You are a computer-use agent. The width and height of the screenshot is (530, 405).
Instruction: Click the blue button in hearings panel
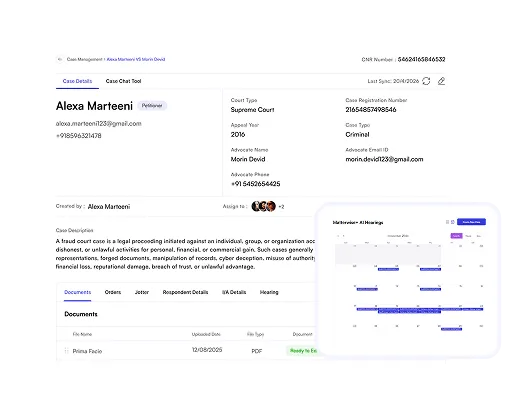pos(472,222)
